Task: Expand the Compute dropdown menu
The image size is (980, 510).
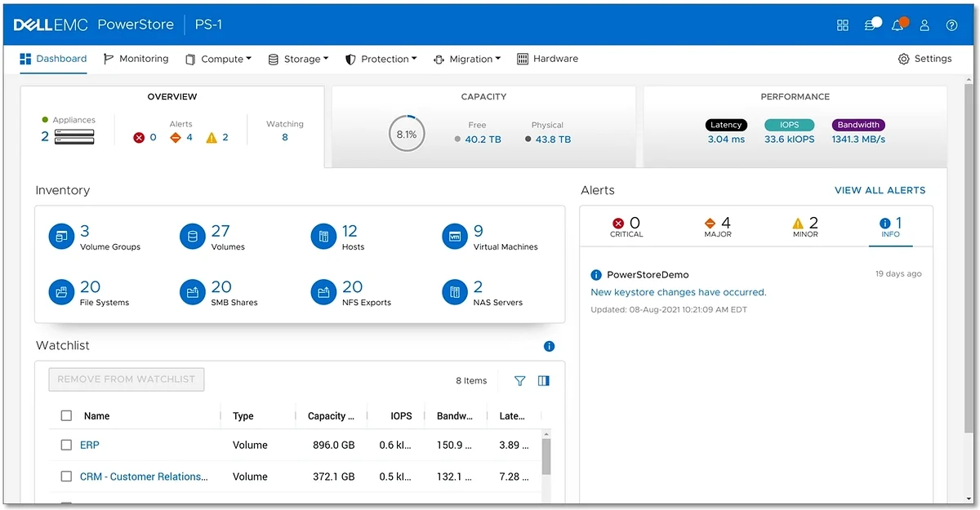Action: 218,59
